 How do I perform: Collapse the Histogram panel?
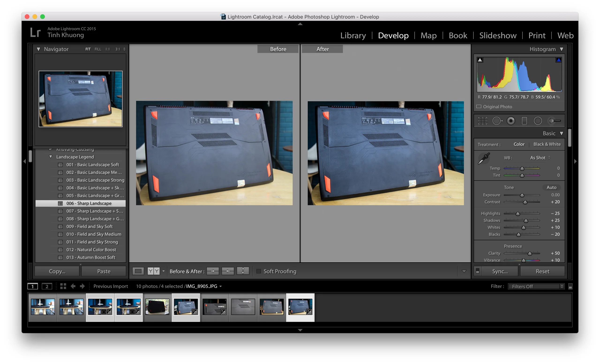point(562,49)
